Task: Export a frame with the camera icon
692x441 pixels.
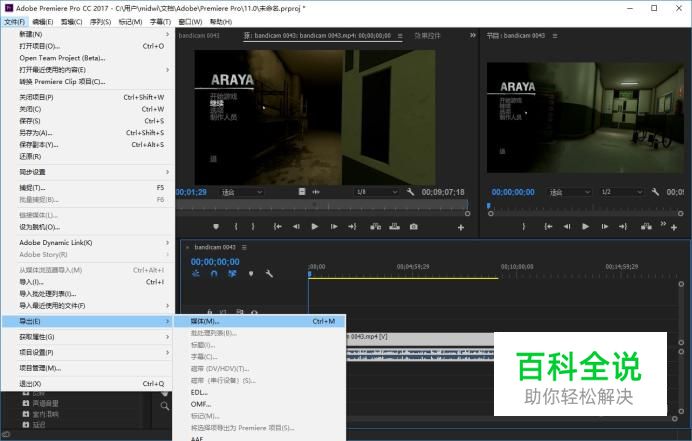Action: pyautogui.click(x=414, y=227)
